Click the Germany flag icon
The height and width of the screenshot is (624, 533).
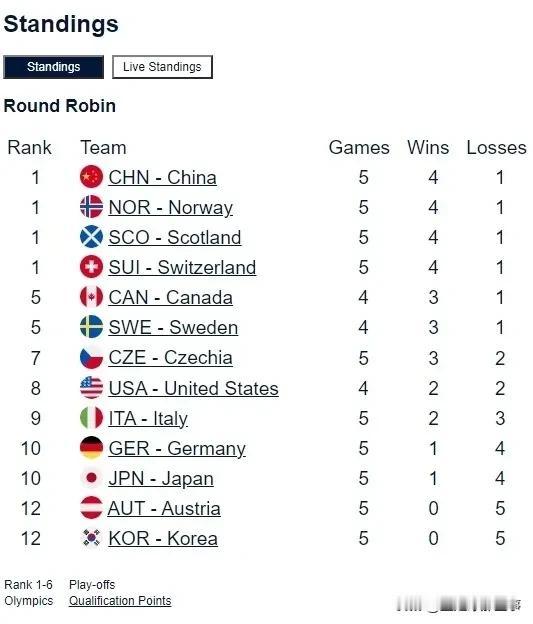92,448
